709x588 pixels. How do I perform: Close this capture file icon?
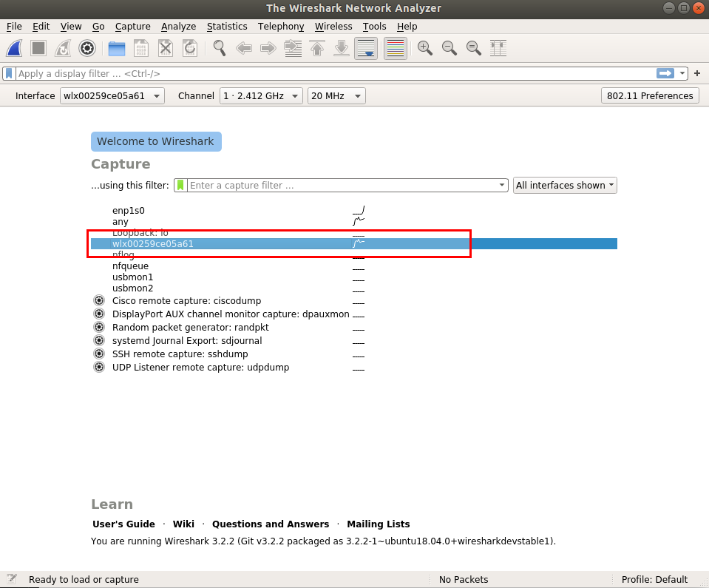click(166, 48)
